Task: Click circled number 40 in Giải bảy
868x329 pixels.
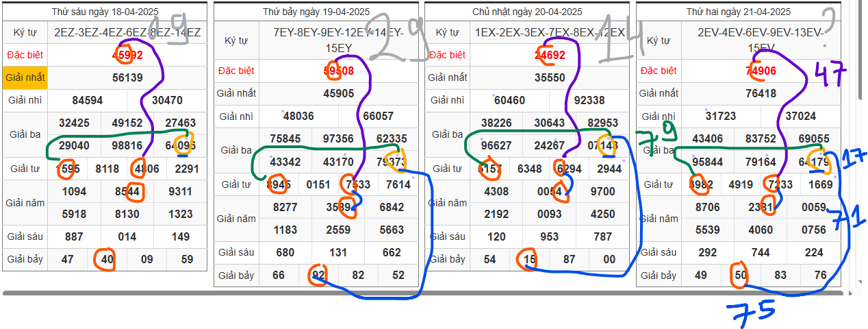Action: tap(107, 260)
